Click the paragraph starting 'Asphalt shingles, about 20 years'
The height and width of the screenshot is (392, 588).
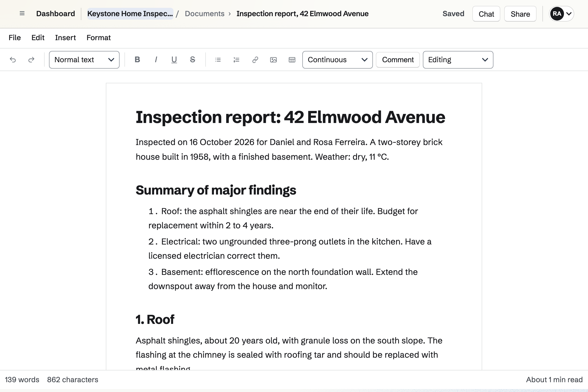(x=289, y=353)
